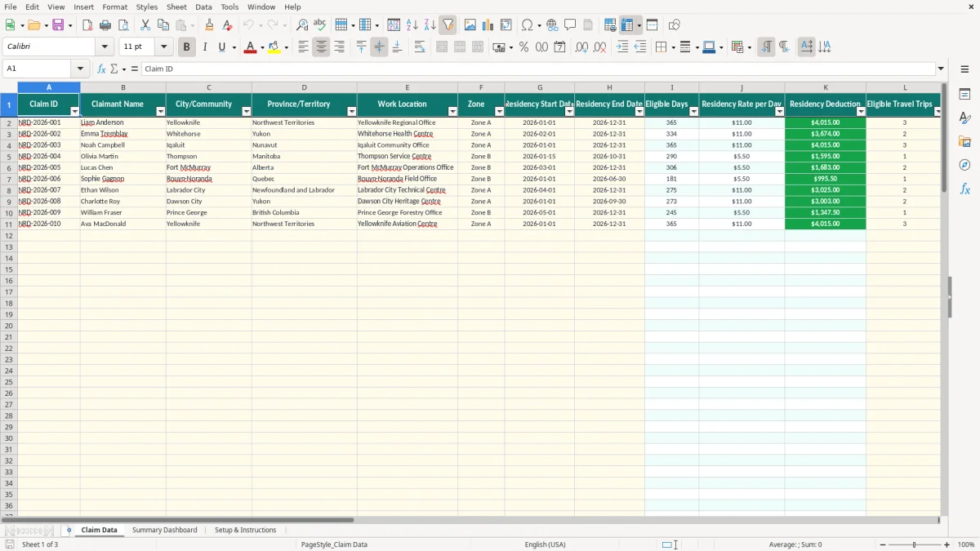Image resolution: width=980 pixels, height=551 pixels.
Task: Toggle Print Preview icon
Action: (x=123, y=25)
